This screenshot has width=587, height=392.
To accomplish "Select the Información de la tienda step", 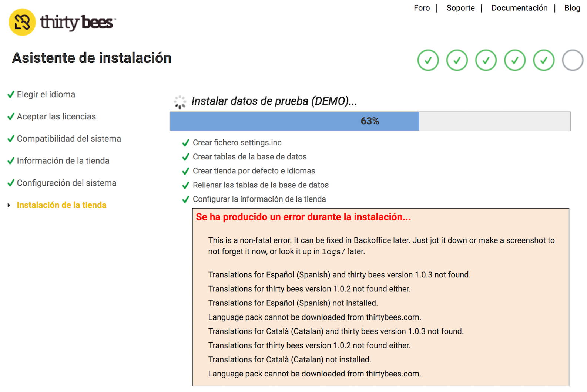I will pos(63,161).
